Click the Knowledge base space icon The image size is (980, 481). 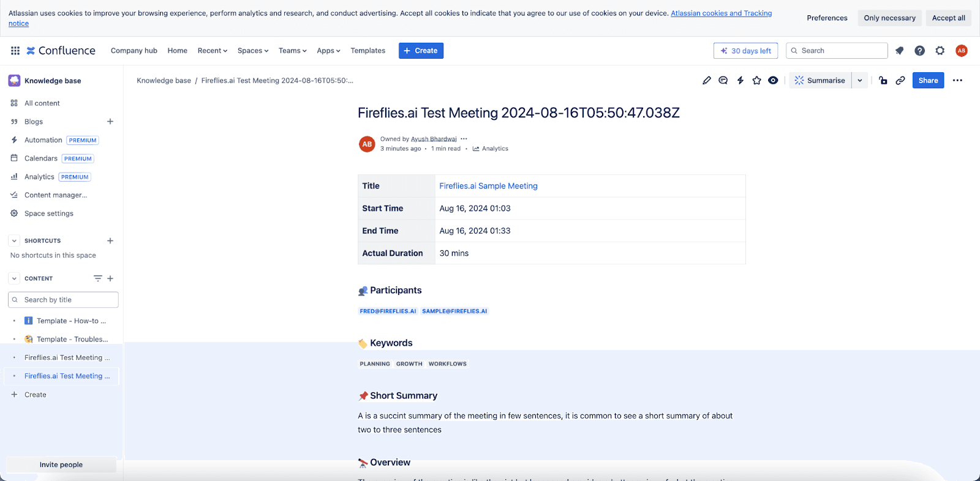tap(14, 80)
